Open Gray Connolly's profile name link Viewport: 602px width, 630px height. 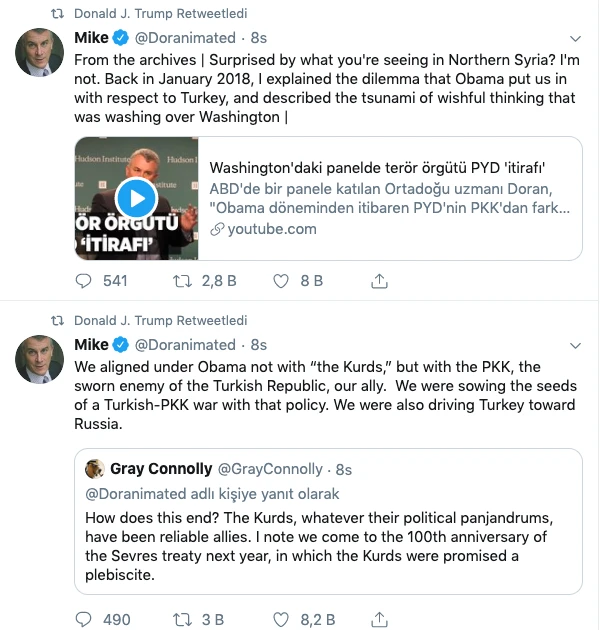coord(161,469)
